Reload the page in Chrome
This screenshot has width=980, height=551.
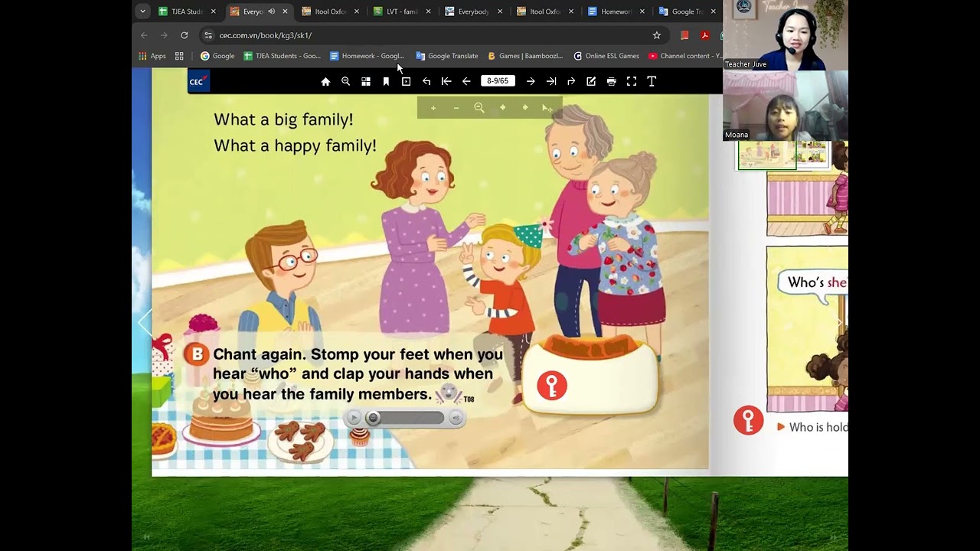pyautogui.click(x=184, y=35)
